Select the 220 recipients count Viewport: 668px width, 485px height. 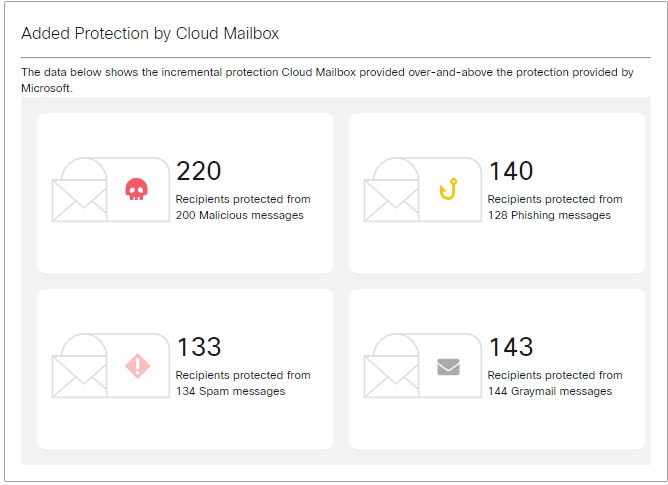pos(199,171)
